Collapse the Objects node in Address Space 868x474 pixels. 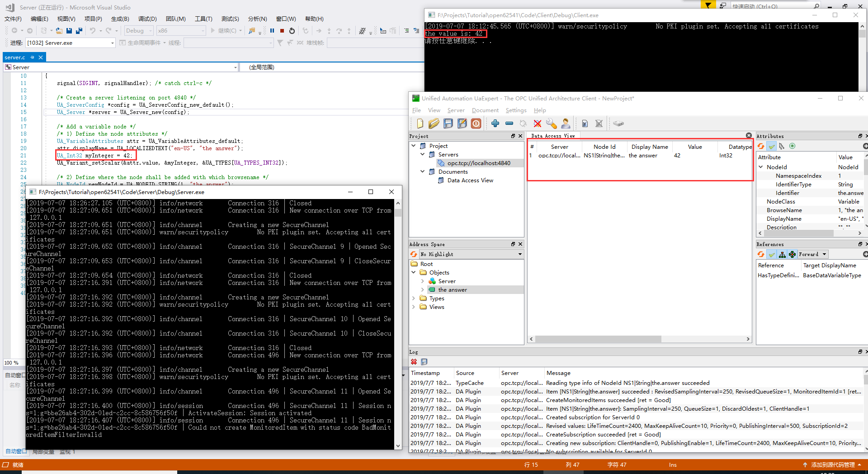point(414,272)
